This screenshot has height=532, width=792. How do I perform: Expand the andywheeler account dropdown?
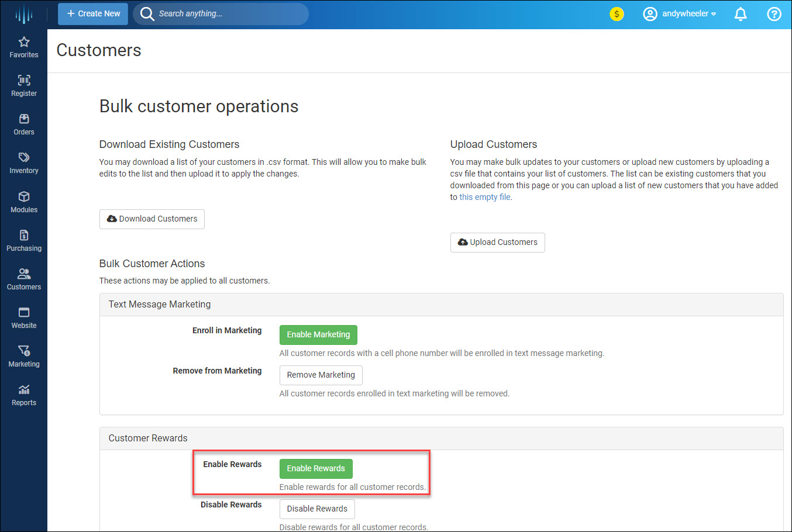(679, 14)
